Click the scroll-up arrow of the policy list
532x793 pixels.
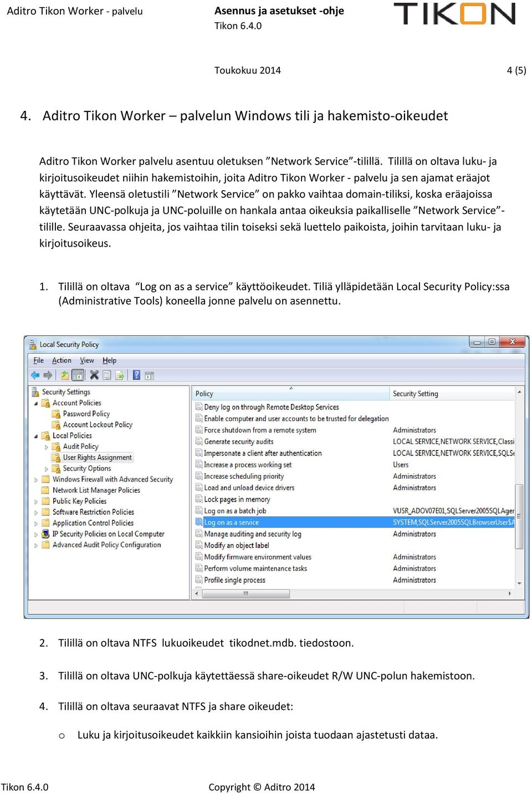click(519, 392)
